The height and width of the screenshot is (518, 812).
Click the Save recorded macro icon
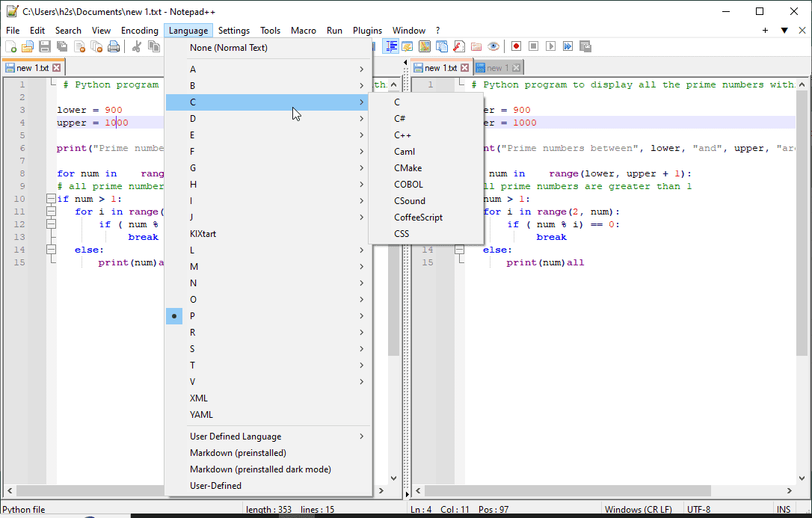pyautogui.click(x=585, y=46)
